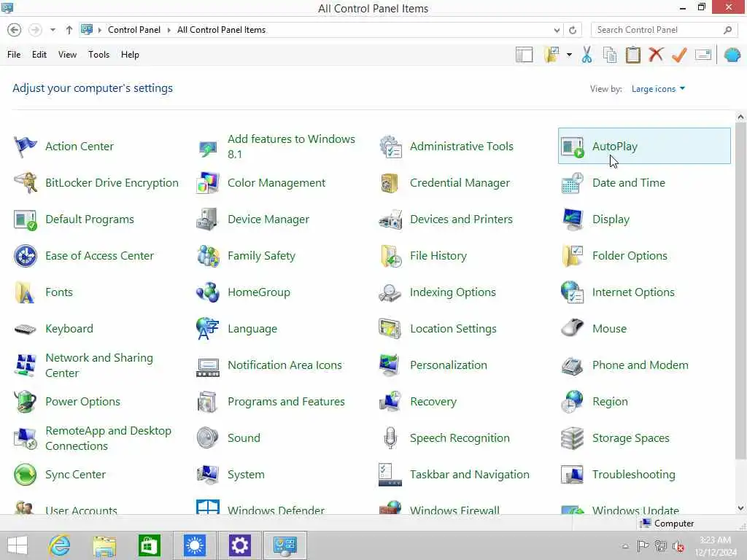Image resolution: width=747 pixels, height=560 pixels.
Task: Open the Keyboard icon
Action: point(25,329)
